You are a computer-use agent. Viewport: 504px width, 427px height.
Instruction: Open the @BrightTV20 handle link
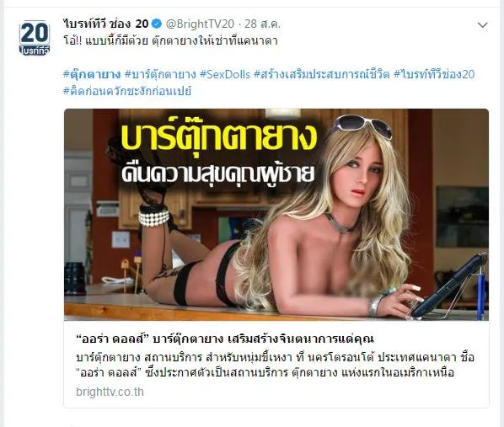point(200,24)
